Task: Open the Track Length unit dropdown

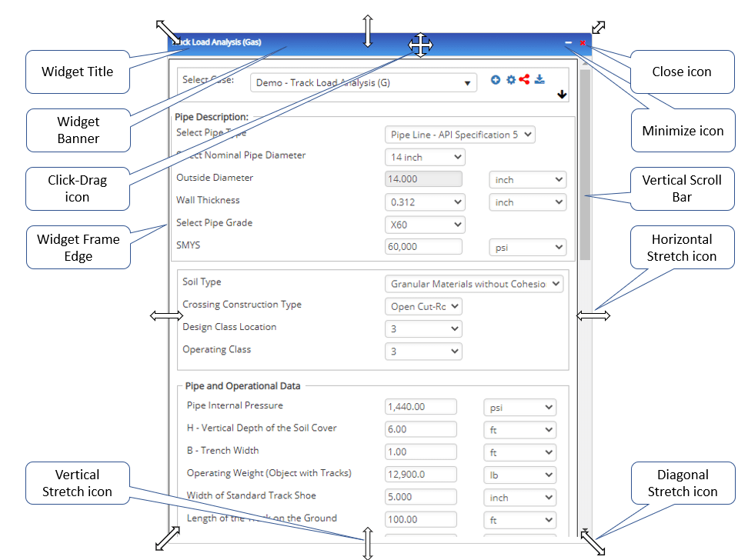Action: click(x=519, y=520)
